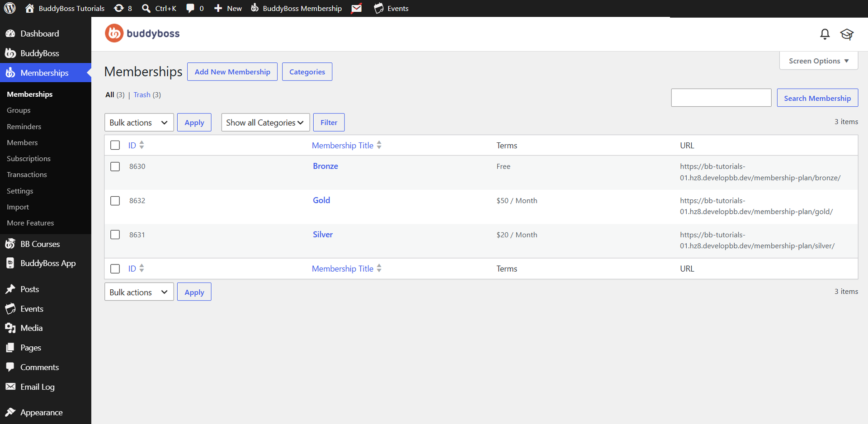Open the bottom Bulk actions dropdown

pyautogui.click(x=139, y=292)
